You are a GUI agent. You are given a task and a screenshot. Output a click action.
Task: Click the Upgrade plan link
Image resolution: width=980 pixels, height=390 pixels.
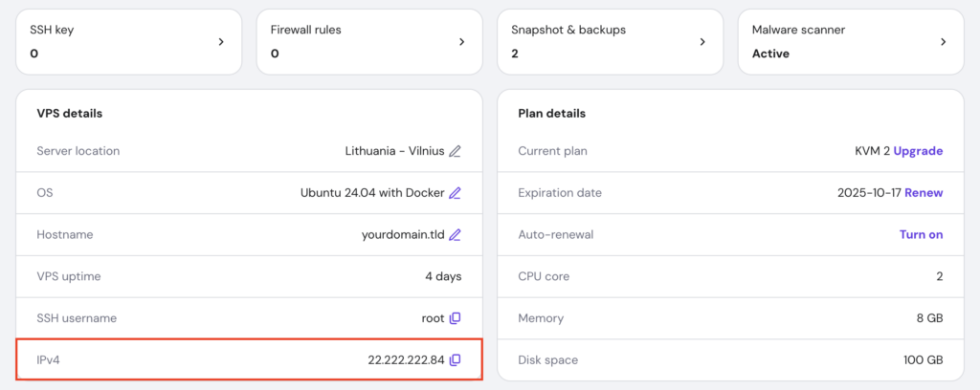(918, 151)
